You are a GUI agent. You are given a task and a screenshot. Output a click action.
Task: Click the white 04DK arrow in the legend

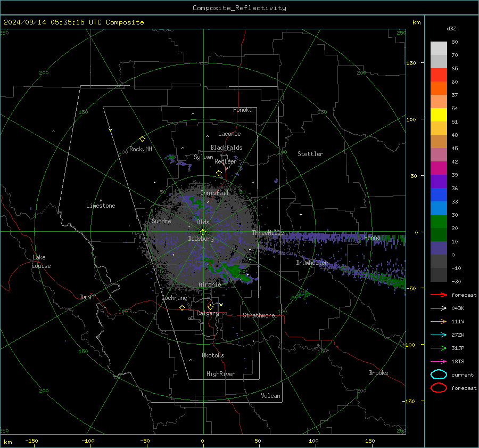[439, 308]
